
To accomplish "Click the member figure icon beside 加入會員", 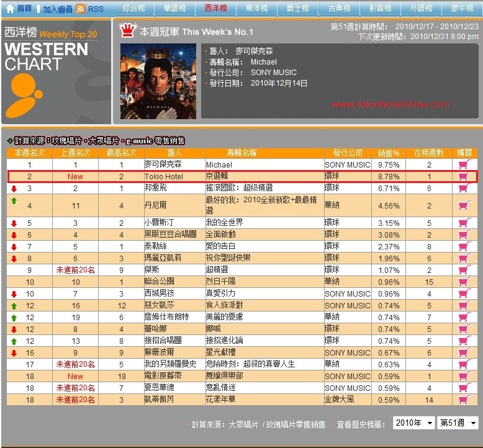I will [38, 9].
